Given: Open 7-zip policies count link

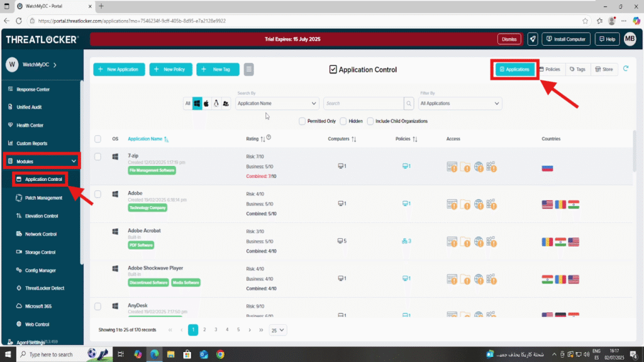Looking at the screenshot, I should pyautogui.click(x=406, y=166).
